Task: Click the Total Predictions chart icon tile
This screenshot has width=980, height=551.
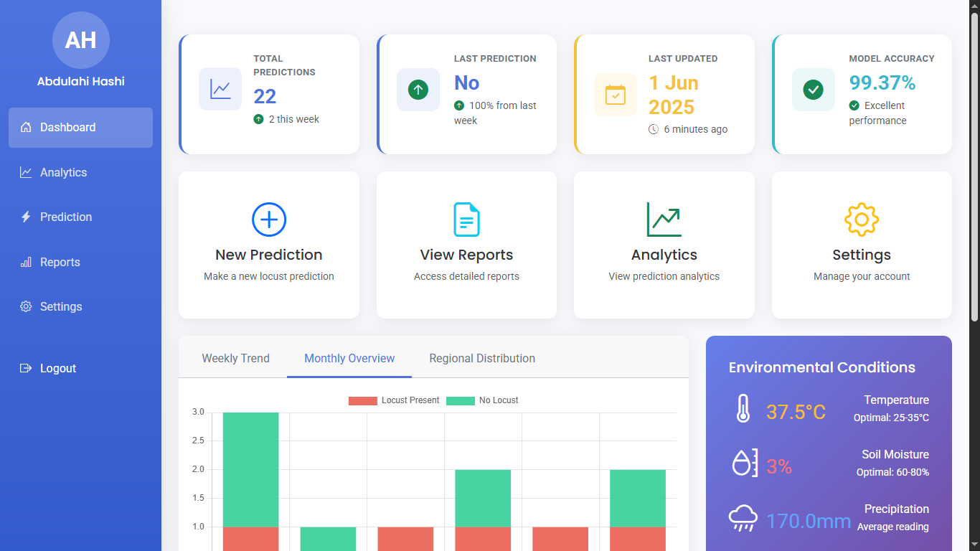Action: coord(220,90)
